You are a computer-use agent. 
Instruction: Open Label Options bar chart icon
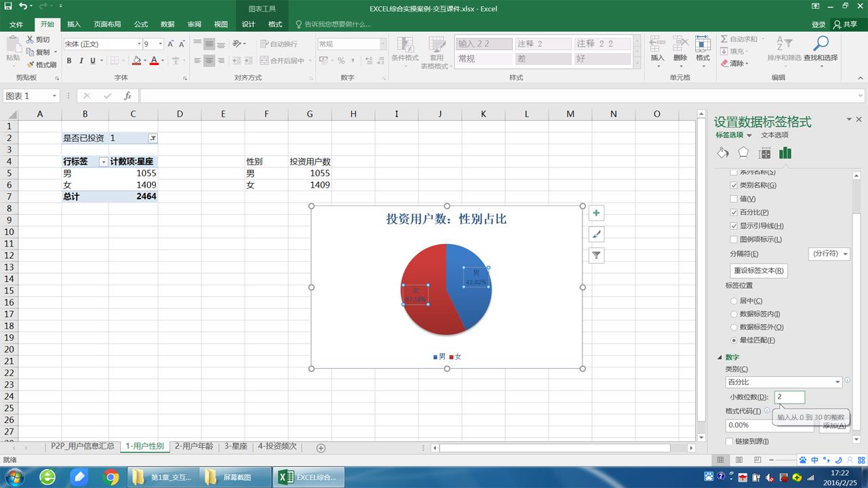785,153
